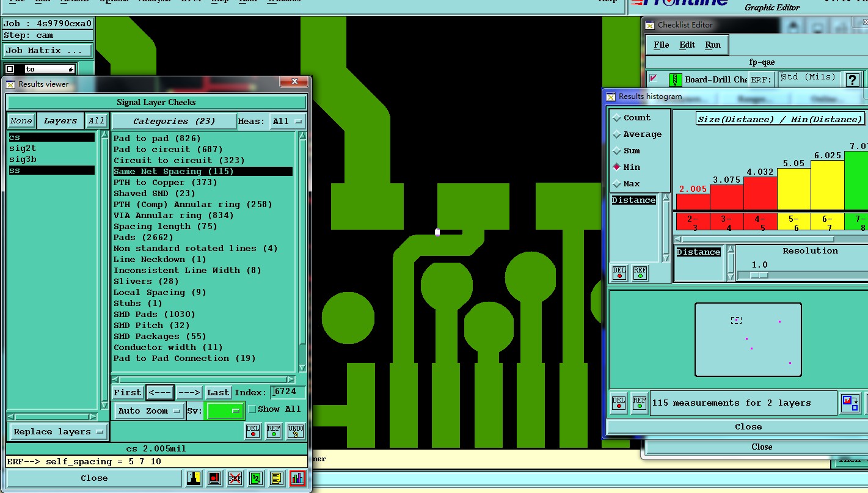868x493 pixels.
Task: Open the Meas: All dropdown
Action: tap(288, 121)
